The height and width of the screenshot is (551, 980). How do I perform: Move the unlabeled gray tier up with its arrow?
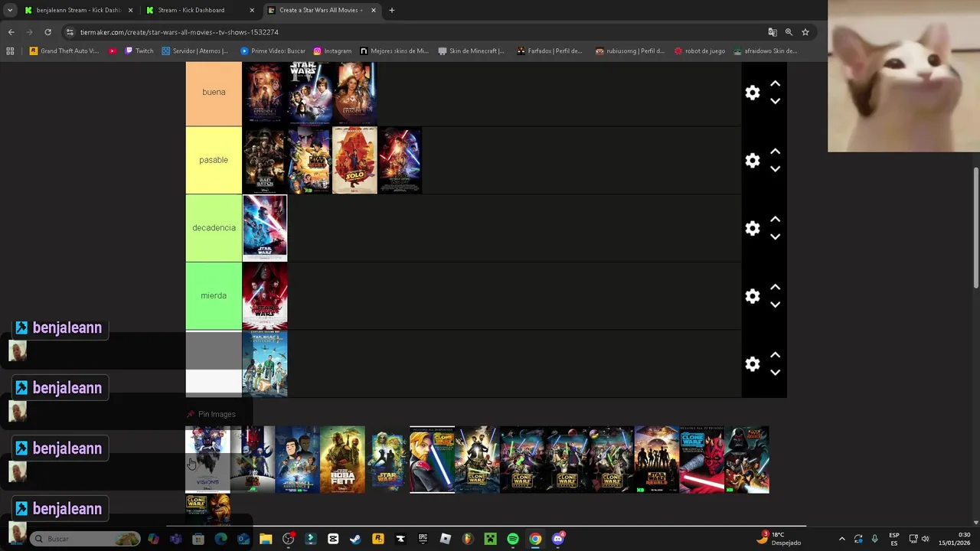click(775, 355)
